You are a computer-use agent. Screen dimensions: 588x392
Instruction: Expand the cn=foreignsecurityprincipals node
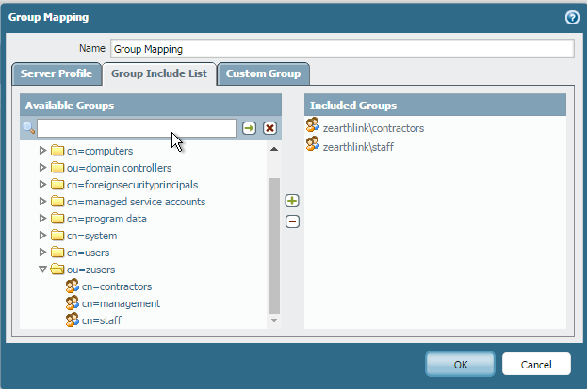42,184
